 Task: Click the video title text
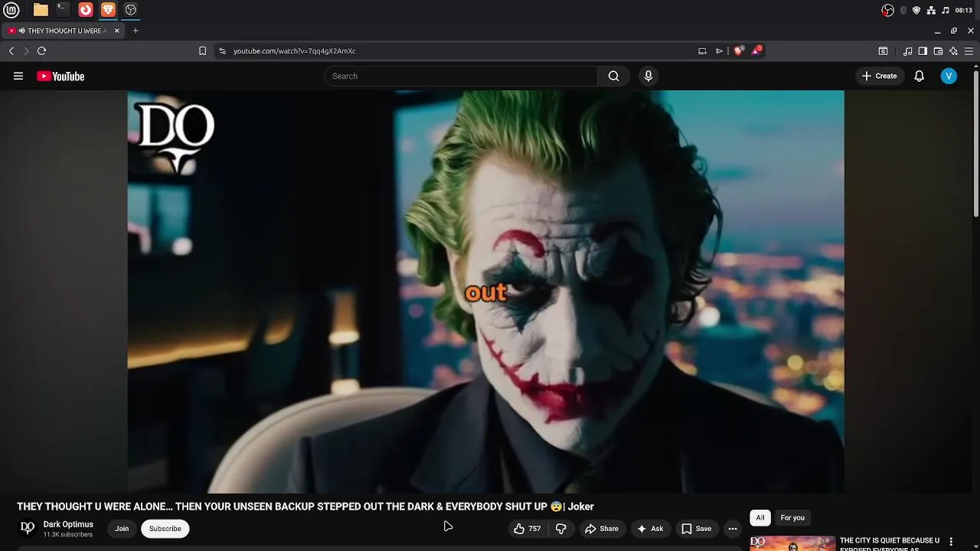[305, 507]
